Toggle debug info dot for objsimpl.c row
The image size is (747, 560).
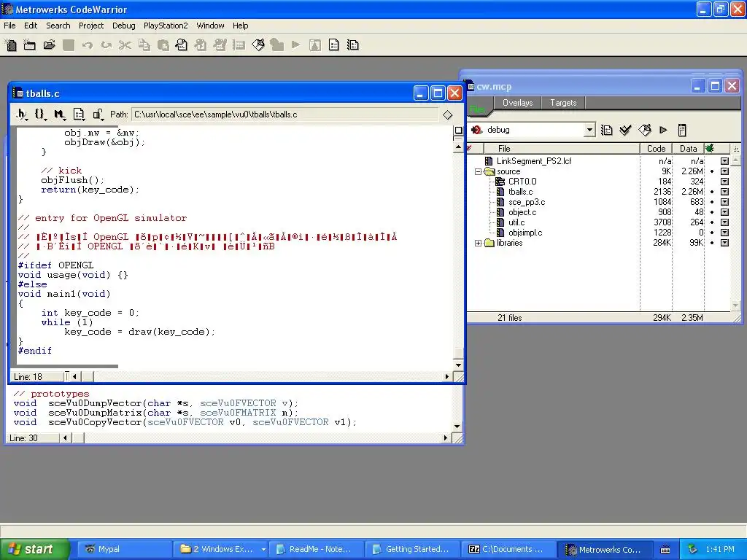pyautogui.click(x=712, y=233)
